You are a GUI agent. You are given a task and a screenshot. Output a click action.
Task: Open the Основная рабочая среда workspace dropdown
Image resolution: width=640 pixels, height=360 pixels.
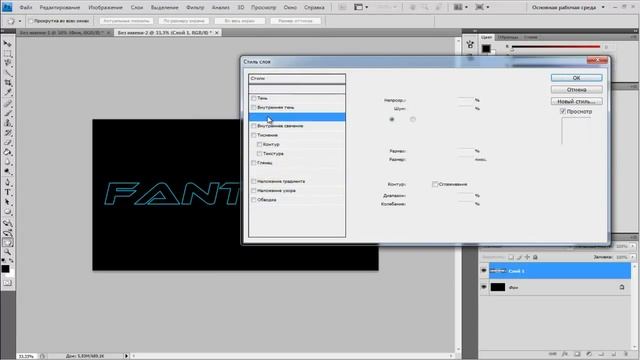pos(568,7)
